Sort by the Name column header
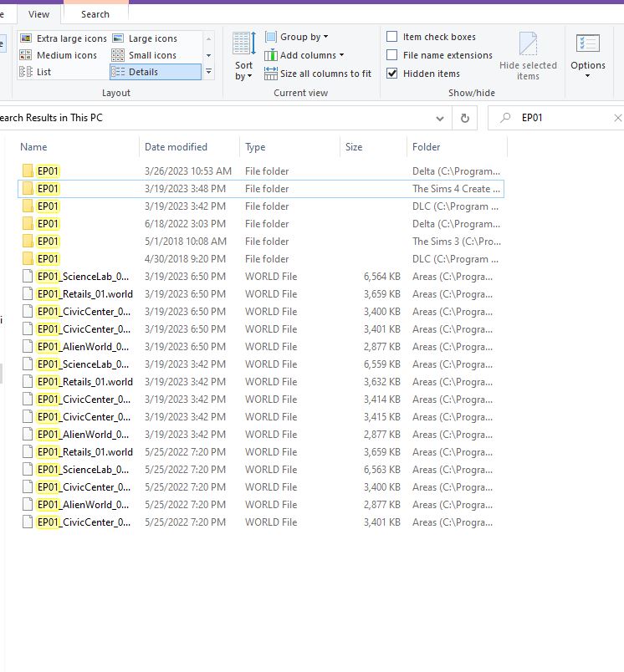Image resolution: width=624 pixels, height=672 pixels. pyautogui.click(x=79, y=147)
